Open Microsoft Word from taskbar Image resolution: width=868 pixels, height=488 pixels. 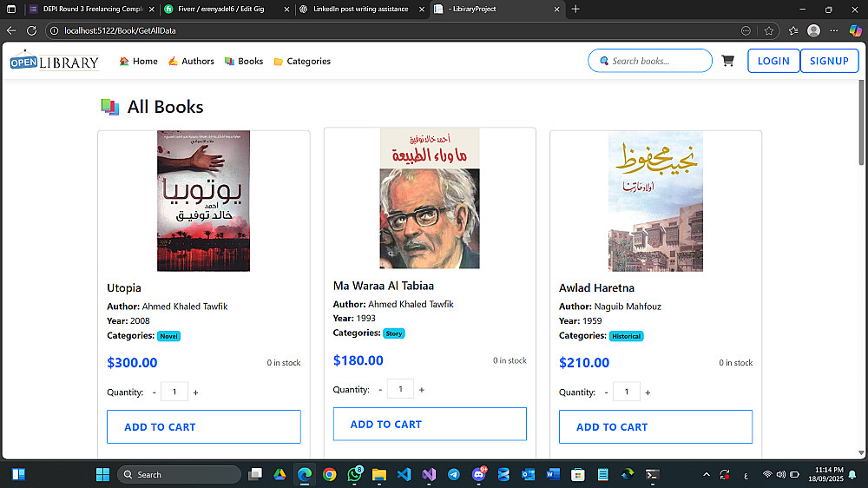pyautogui.click(x=552, y=474)
